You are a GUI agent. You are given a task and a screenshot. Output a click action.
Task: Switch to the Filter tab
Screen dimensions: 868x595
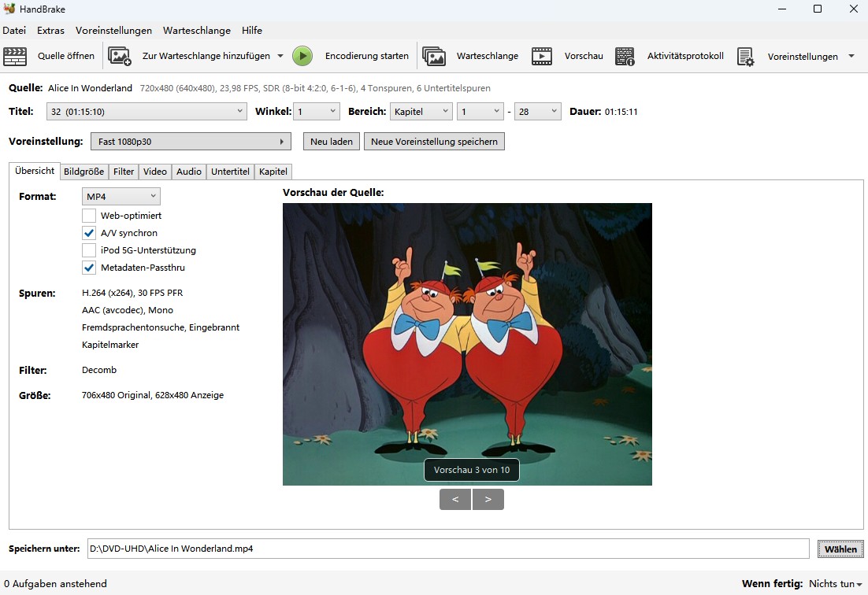(124, 172)
